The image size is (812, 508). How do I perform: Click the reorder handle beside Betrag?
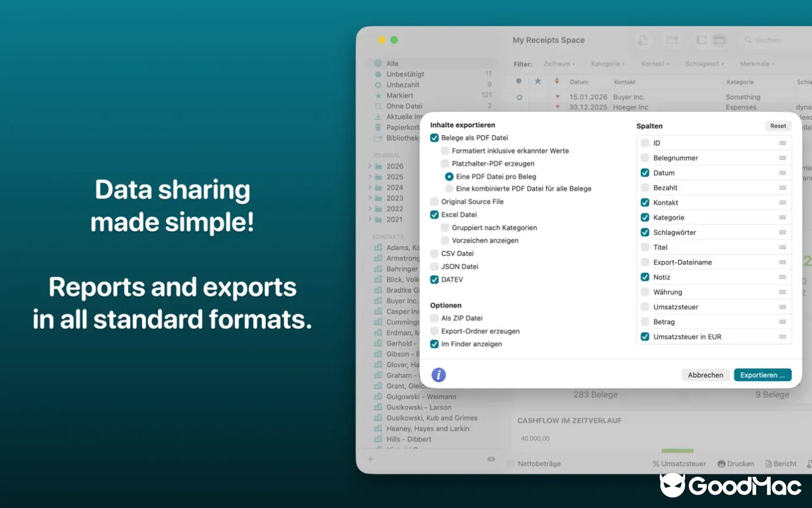783,322
